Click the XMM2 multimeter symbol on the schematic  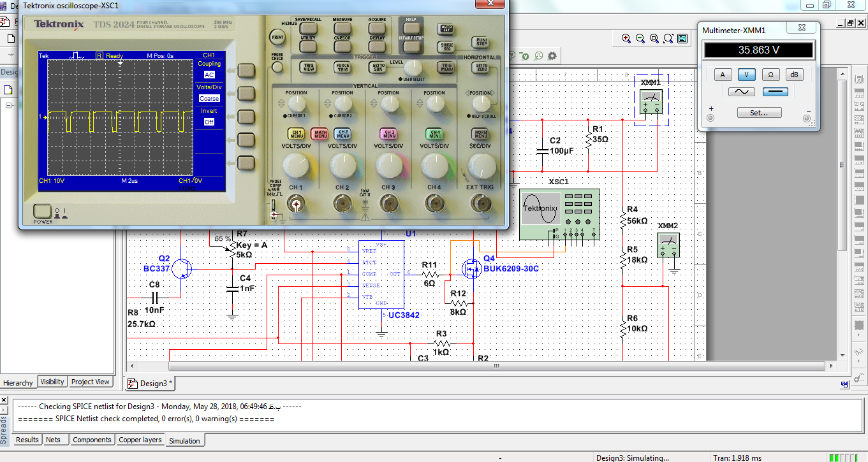coord(668,245)
